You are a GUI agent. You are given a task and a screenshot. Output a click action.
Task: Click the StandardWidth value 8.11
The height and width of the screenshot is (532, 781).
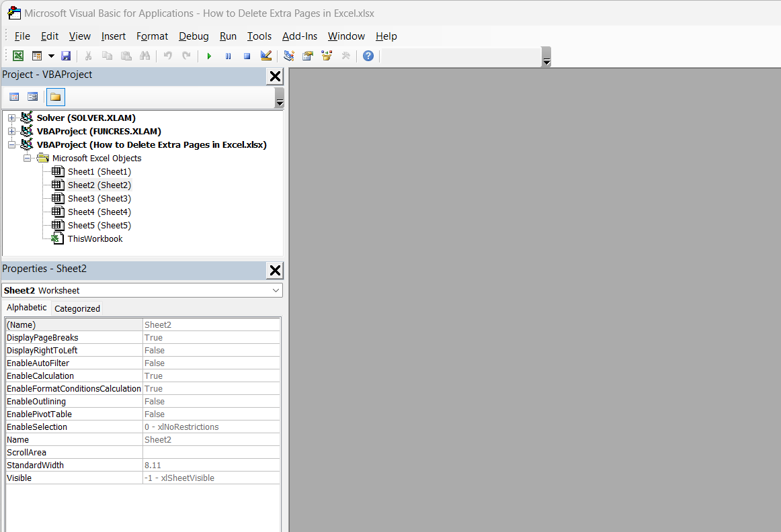(211, 465)
